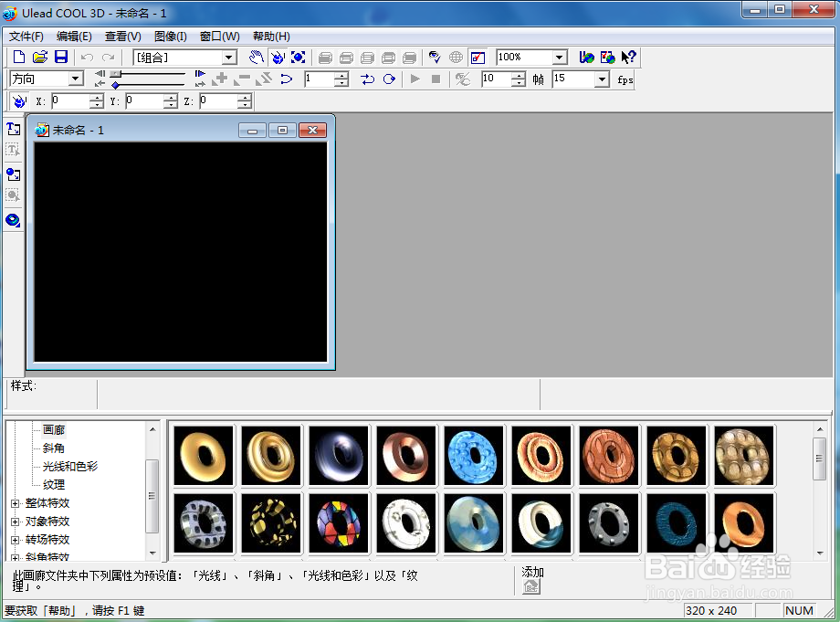The width and height of the screenshot is (840, 622).
Task: Expand the 转场特效 tree node
Action: [15, 540]
